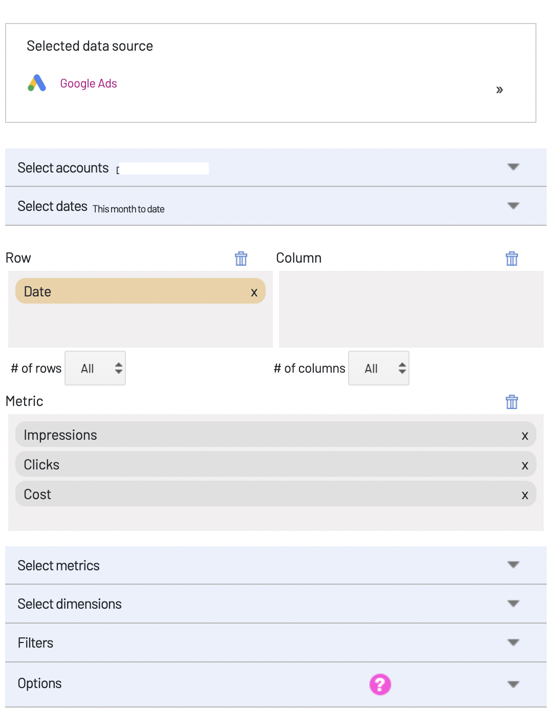This screenshot has width=560, height=728.
Task: Delete all Row dimensions using trash icon
Action: [241, 259]
